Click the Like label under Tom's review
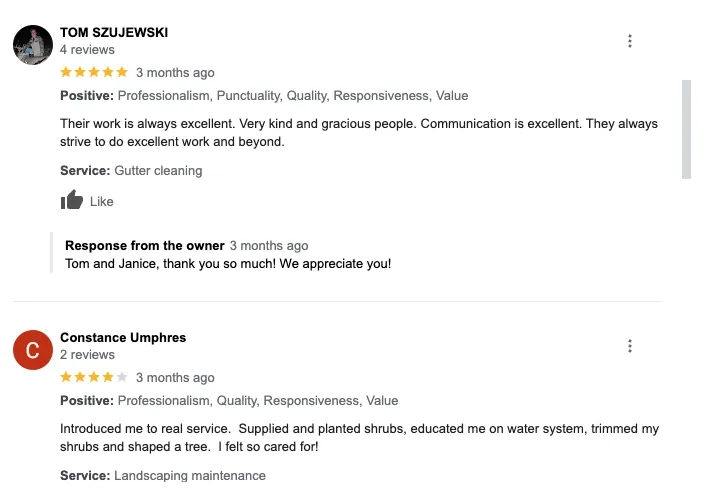Screen dimensions: 705x504 click(102, 201)
